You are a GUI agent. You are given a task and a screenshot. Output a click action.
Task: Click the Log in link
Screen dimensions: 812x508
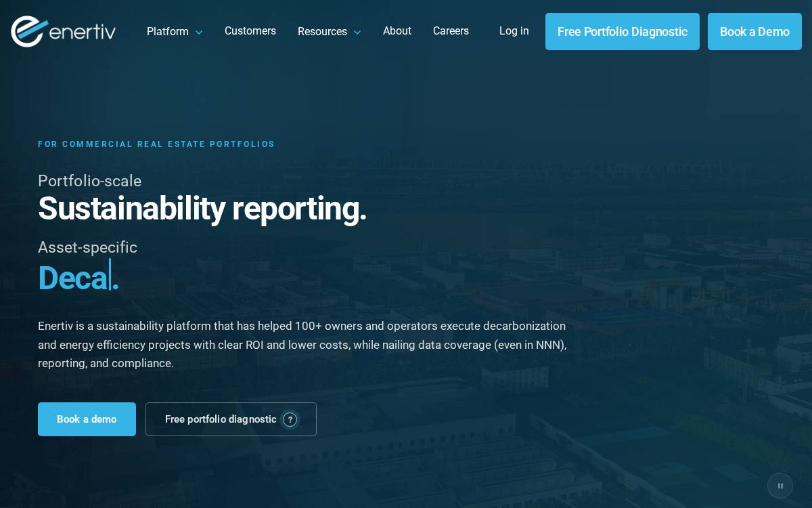(x=514, y=31)
